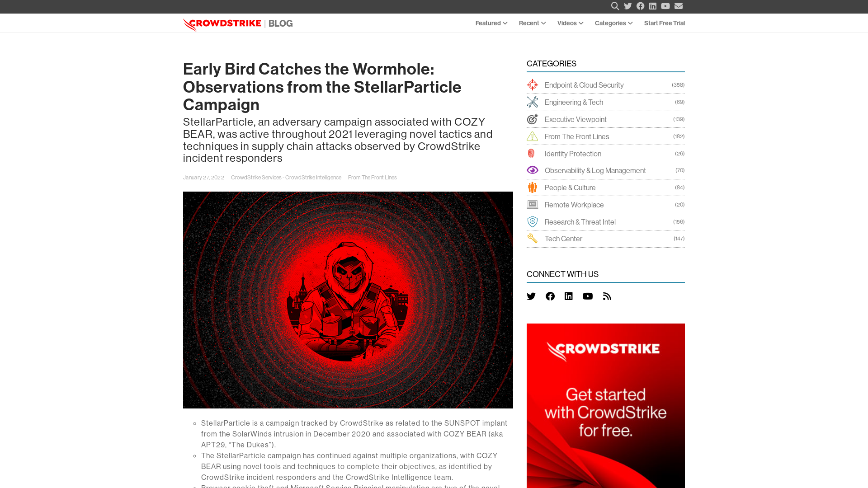The image size is (868, 488).
Task: Click the CONNECT WITH US heading
Action: tap(563, 274)
